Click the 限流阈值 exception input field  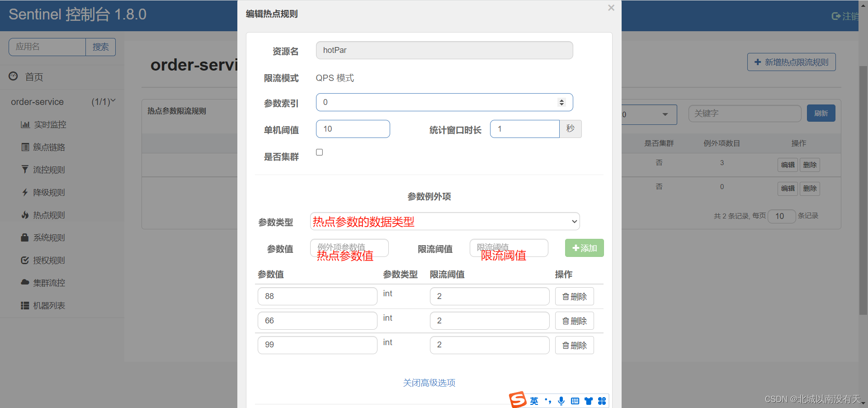coord(509,248)
